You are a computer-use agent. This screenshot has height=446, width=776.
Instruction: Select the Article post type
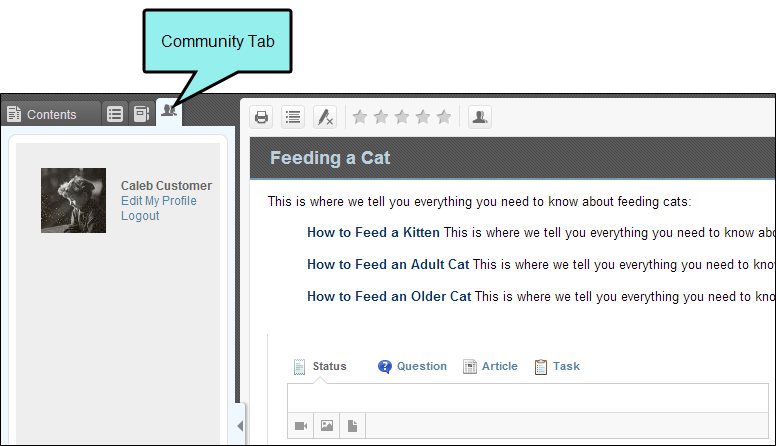pos(490,366)
